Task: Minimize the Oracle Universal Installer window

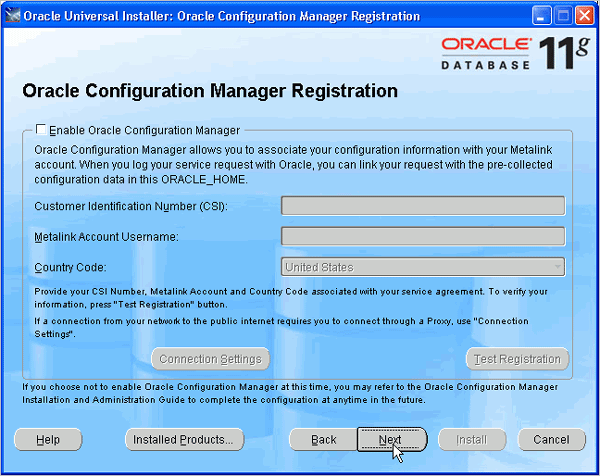Action: click(x=541, y=16)
